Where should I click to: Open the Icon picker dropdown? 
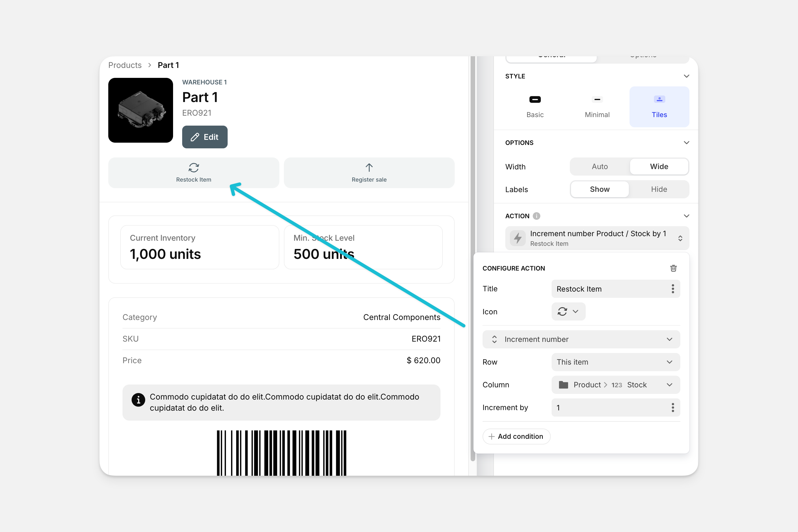coord(568,311)
